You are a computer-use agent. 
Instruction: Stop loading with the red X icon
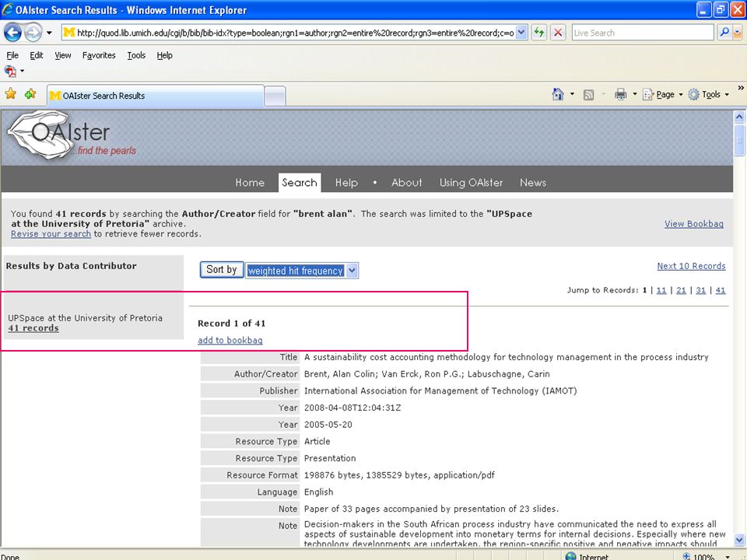click(558, 33)
